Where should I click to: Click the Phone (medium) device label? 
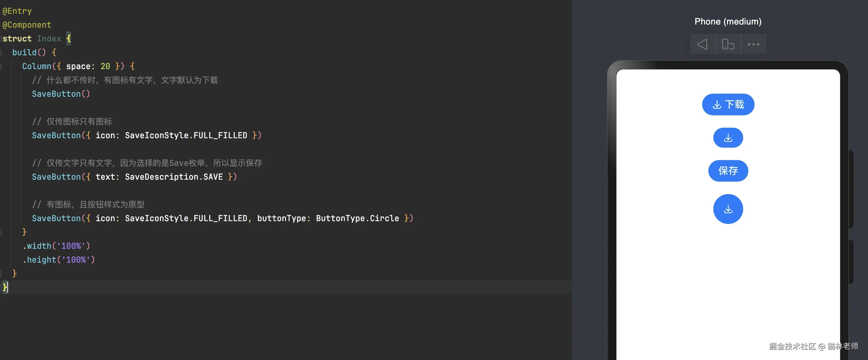click(728, 22)
